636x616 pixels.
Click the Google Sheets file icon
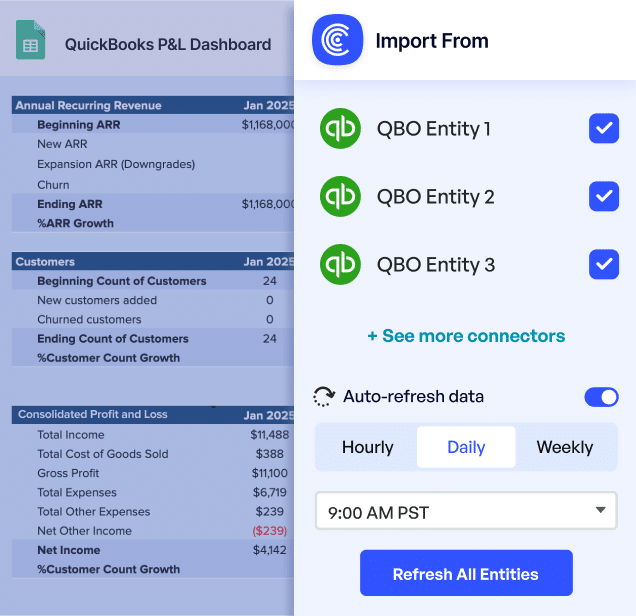pos(30,42)
